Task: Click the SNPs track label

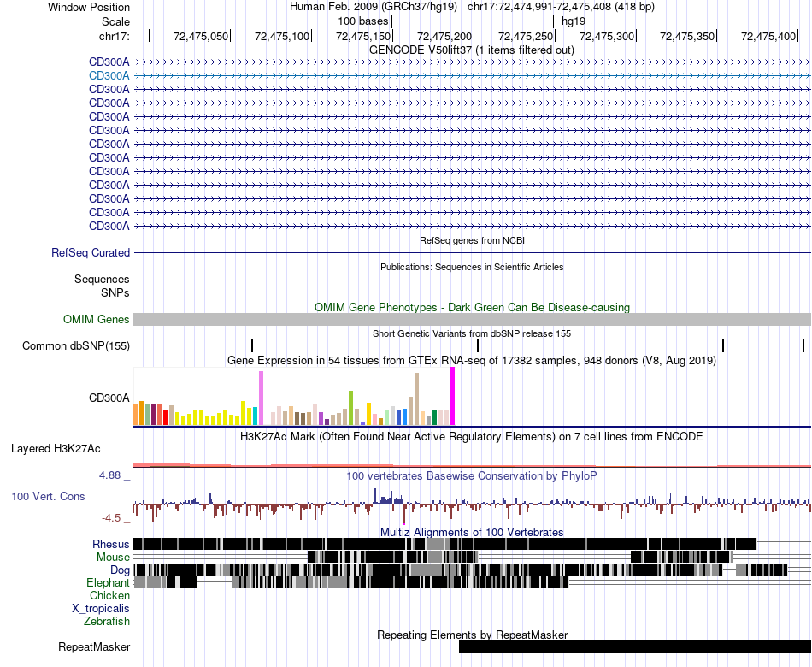Action: [x=115, y=292]
